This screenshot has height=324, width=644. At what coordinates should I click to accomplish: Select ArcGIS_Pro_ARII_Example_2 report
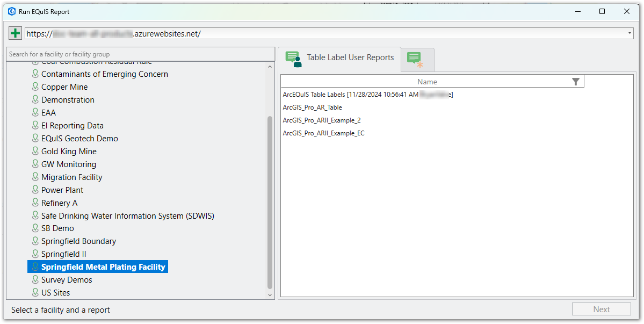322,120
